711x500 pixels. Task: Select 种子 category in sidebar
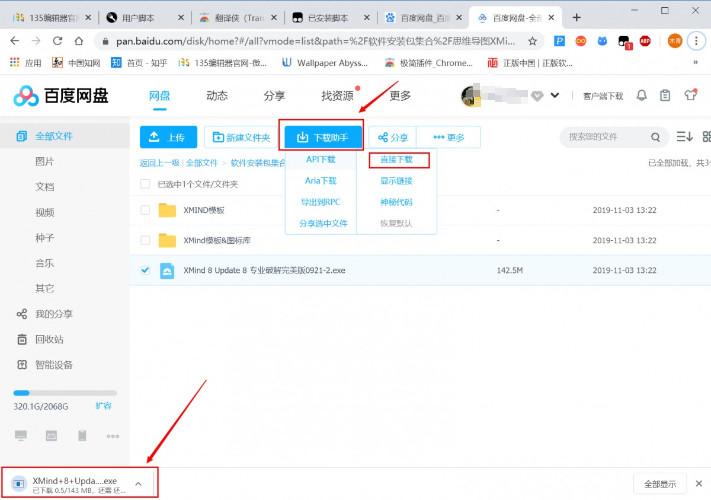coord(44,238)
